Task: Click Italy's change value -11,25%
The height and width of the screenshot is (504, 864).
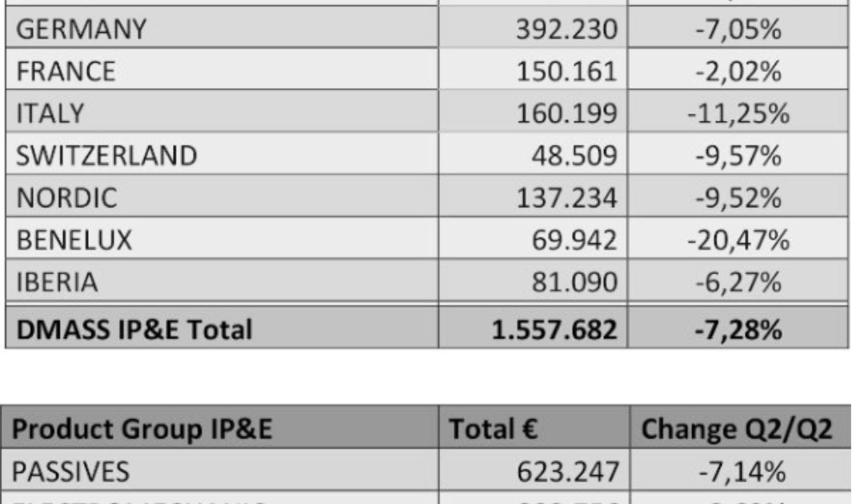Action: pos(738,113)
